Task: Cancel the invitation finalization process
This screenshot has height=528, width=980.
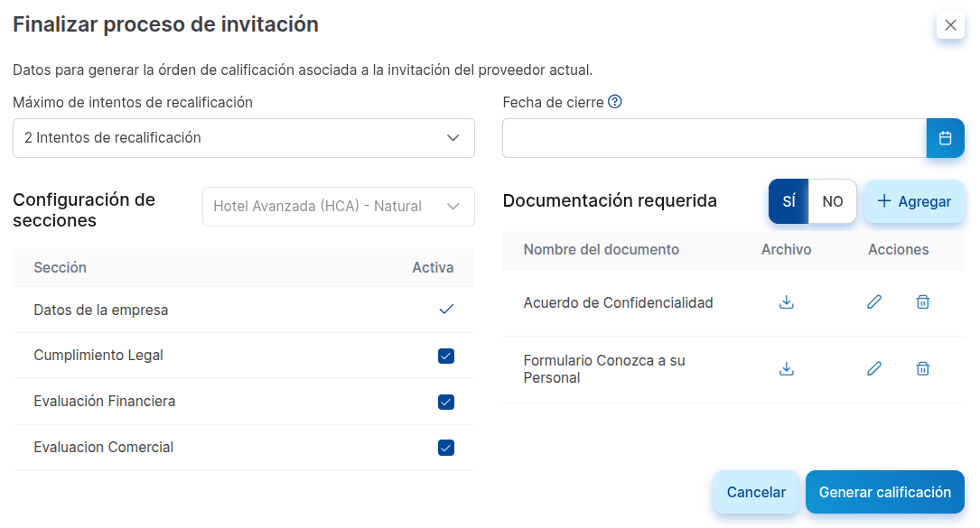Action: 756,491
